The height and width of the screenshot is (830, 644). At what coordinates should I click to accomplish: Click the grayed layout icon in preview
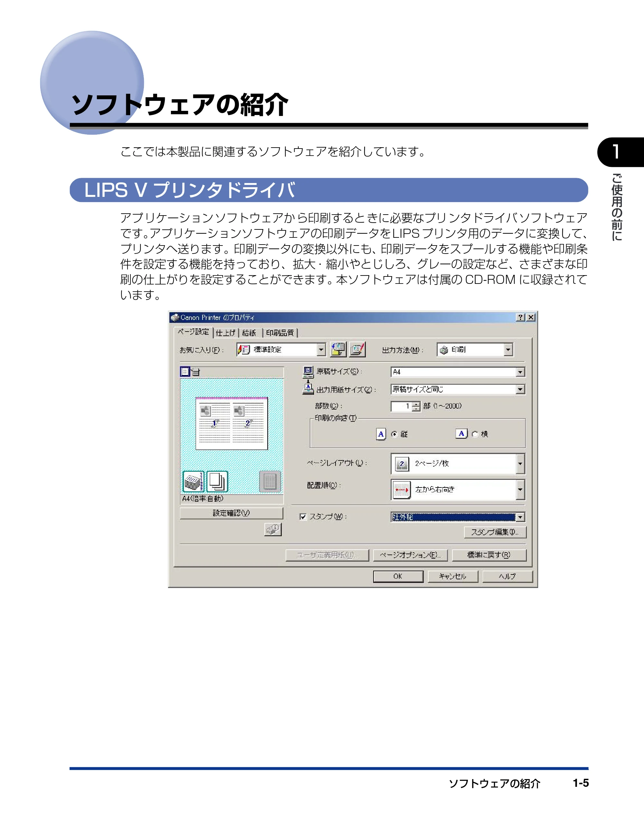click(270, 481)
